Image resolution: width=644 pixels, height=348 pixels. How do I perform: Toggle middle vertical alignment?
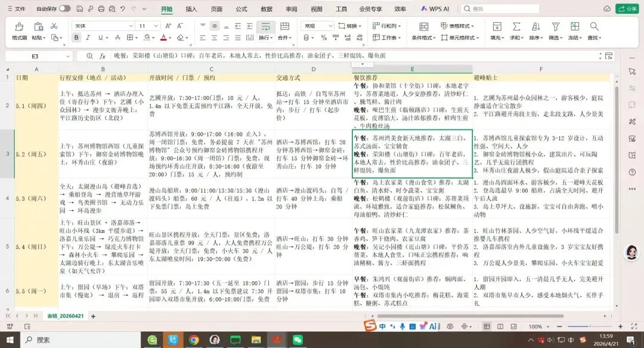[215, 26]
